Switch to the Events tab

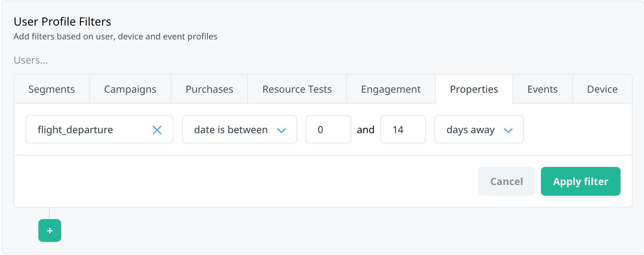[x=543, y=89]
